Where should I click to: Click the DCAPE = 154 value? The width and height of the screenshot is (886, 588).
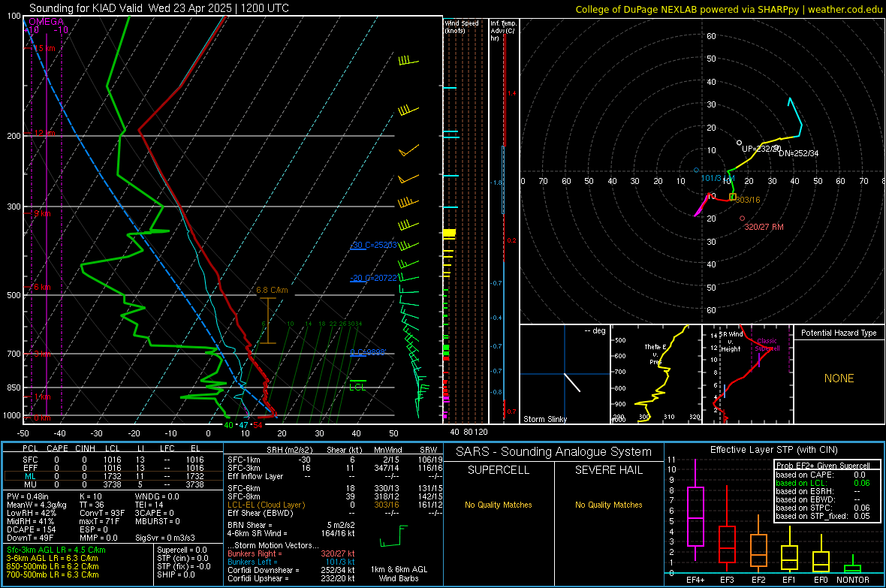[x=31, y=529]
